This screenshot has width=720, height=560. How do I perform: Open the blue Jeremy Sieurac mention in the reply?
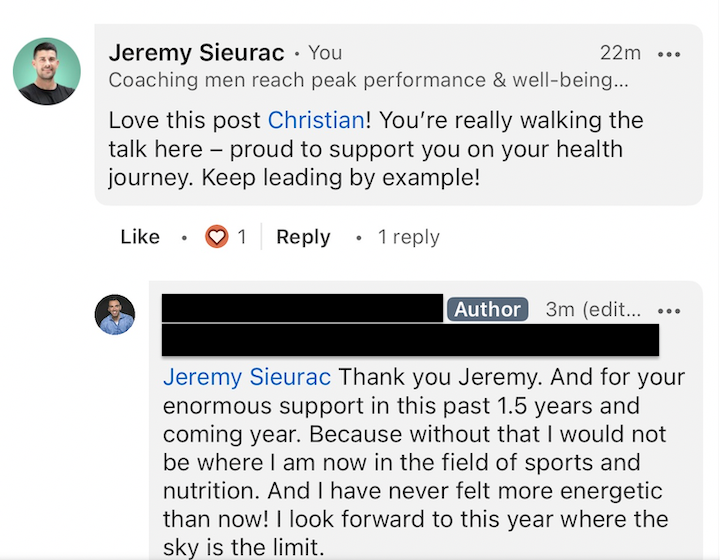247,378
